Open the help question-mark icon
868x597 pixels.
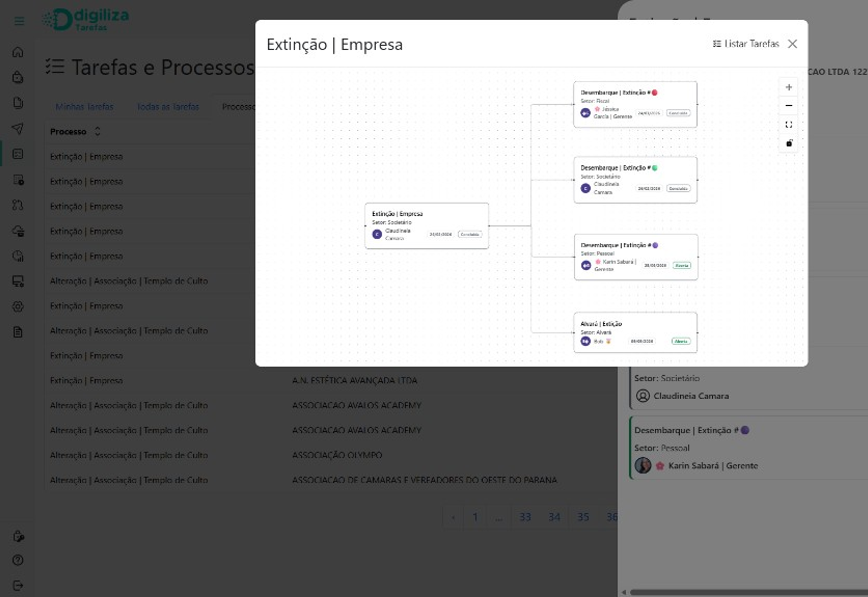tap(18, 560)
